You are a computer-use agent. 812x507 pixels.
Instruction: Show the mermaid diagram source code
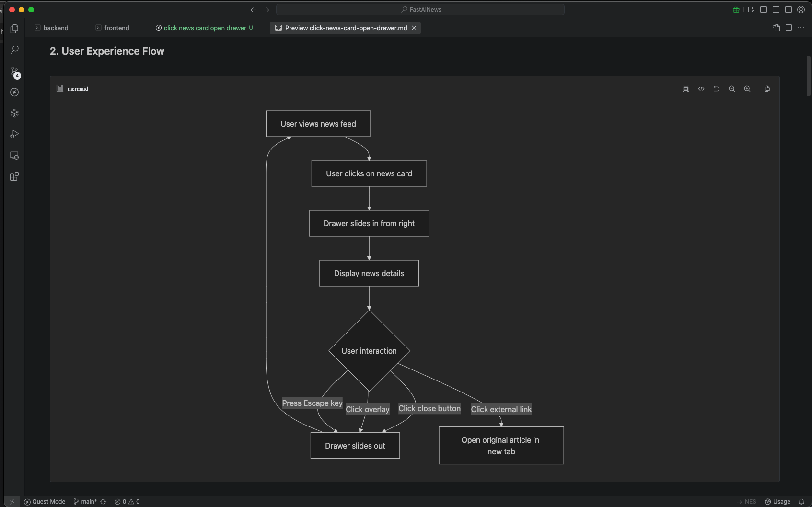point(701,89)
